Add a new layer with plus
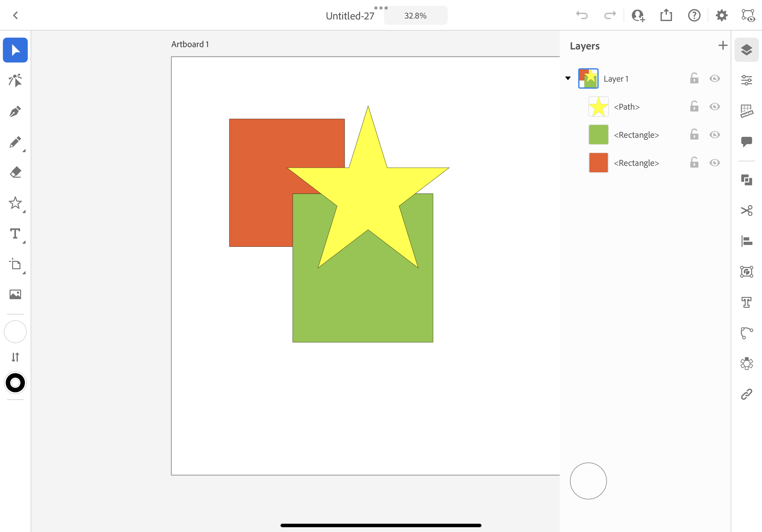 tap(722, 46)
